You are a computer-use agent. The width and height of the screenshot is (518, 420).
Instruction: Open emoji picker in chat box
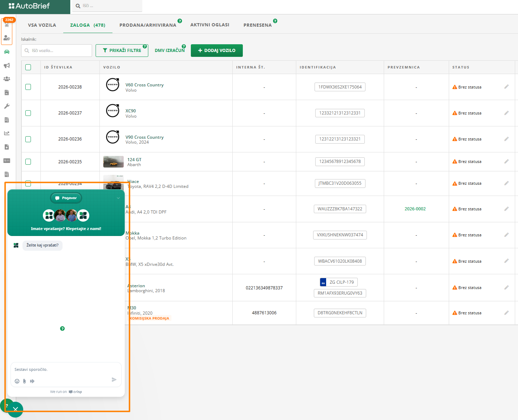click(x=17, y=381)
